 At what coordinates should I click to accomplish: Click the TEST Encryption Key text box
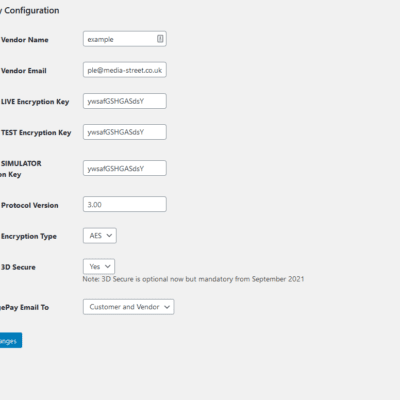click(x=125, y=132)
